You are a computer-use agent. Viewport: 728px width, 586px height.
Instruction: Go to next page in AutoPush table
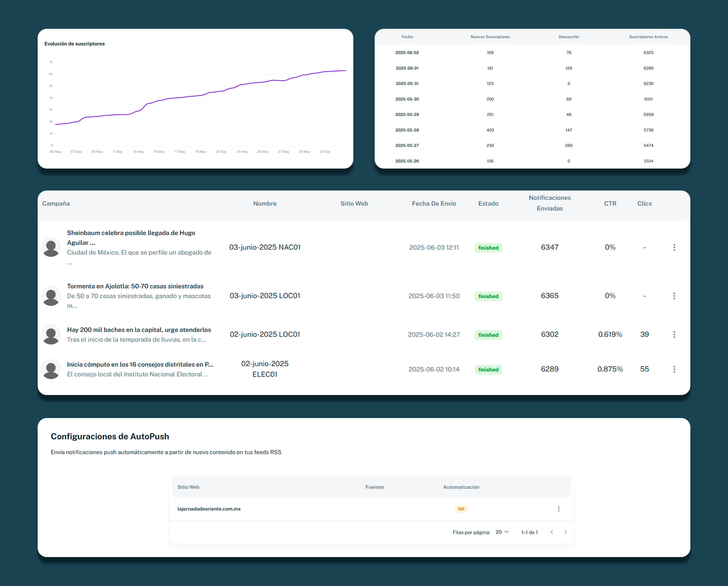(566, 532)
